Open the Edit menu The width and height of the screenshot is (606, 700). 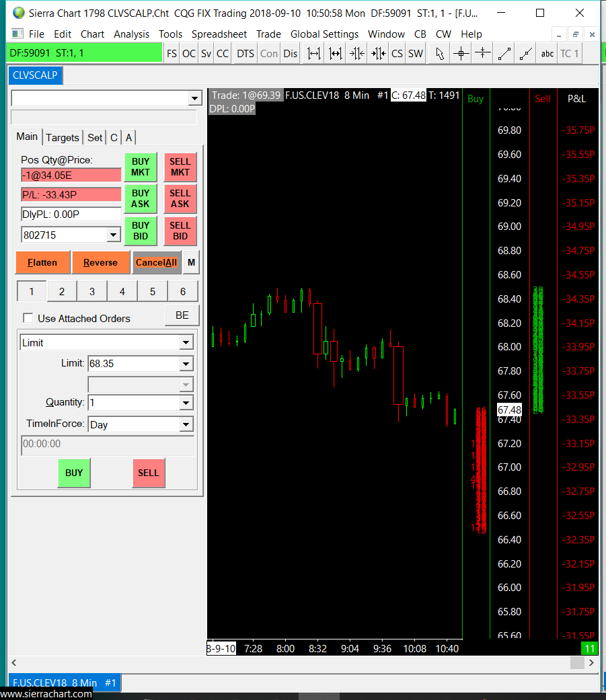[63, 34]
